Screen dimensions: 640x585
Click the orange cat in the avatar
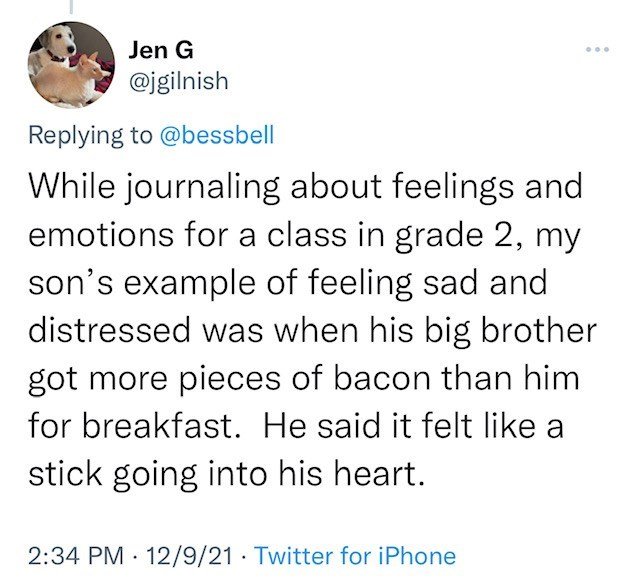pos(71,82)
